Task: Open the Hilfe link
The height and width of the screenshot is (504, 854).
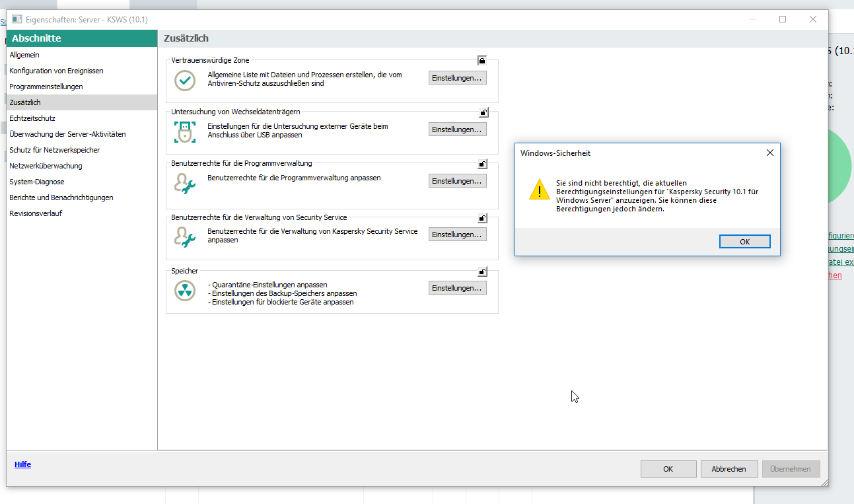Action: 22,464
